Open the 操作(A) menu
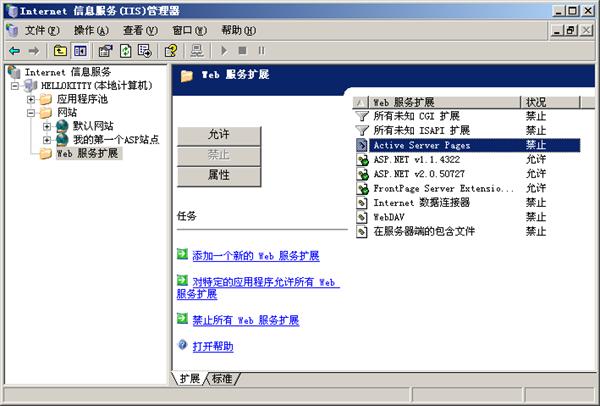 91,30
